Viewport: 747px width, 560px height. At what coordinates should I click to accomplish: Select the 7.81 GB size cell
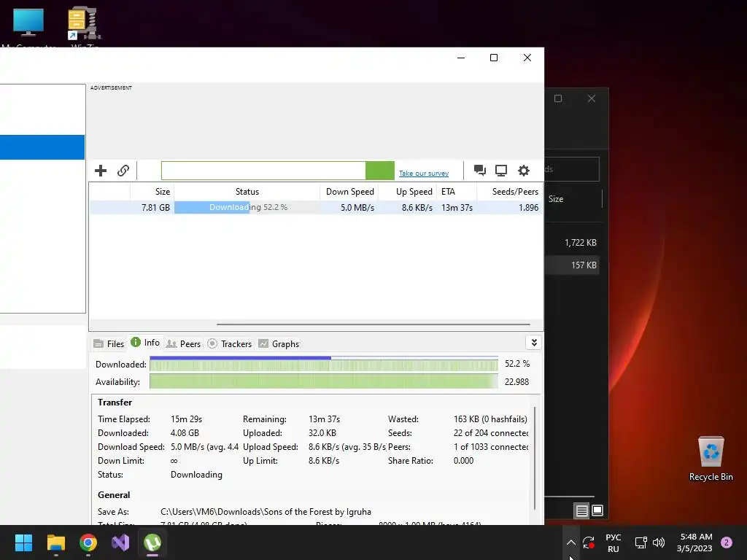pyautogui.click(x=155, y=208)
